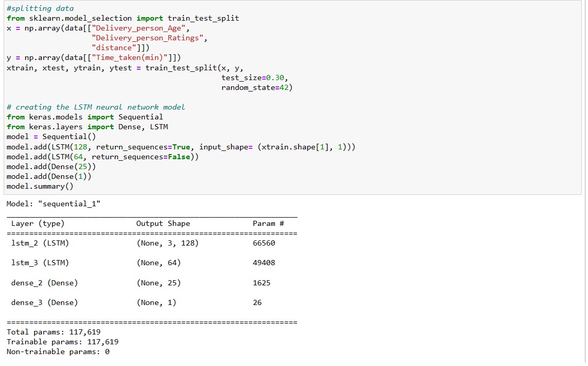Click the model.add(Dense(25)) line
This screenshot has height=366, width=588.
coord(51,166)
